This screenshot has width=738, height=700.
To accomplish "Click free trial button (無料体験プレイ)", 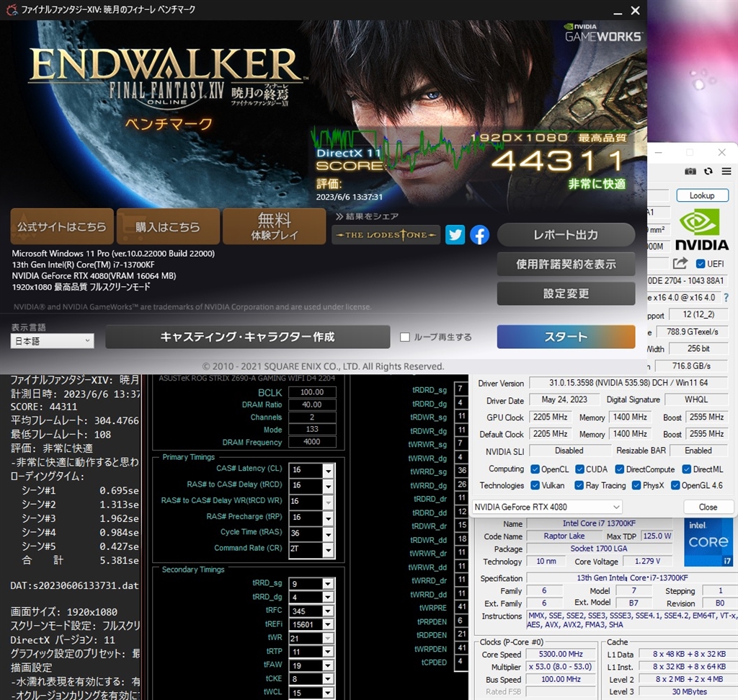I will click(x=274, y=226).
